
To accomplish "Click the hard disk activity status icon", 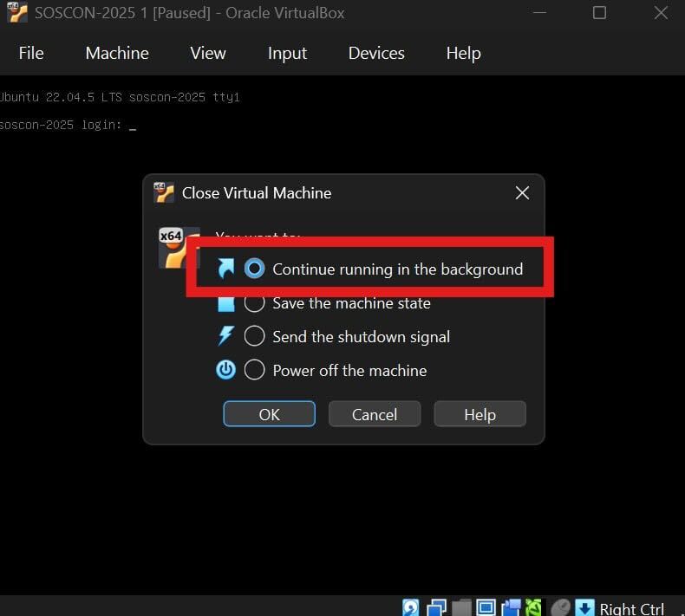I will [x=411, y=607].
